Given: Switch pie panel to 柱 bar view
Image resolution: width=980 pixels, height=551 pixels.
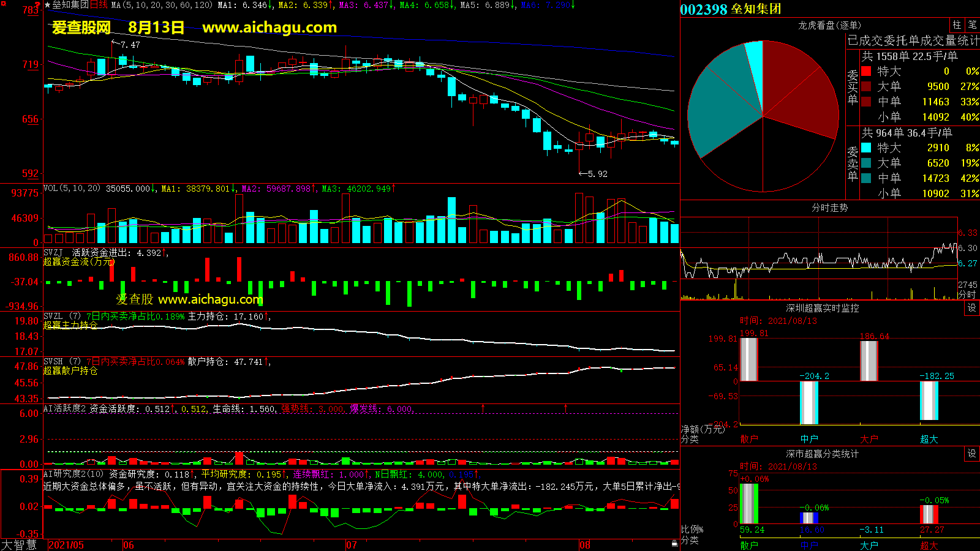Looking at the screenshot, I should [957, 25].
